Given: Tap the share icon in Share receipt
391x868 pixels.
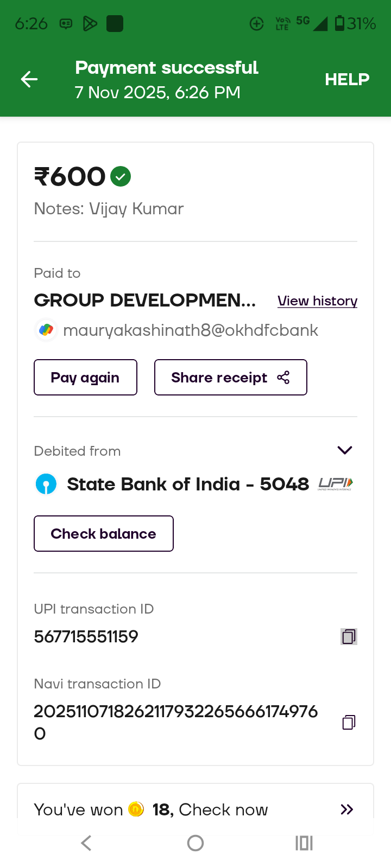Looking at the screenshot, I should pos(283,378).
